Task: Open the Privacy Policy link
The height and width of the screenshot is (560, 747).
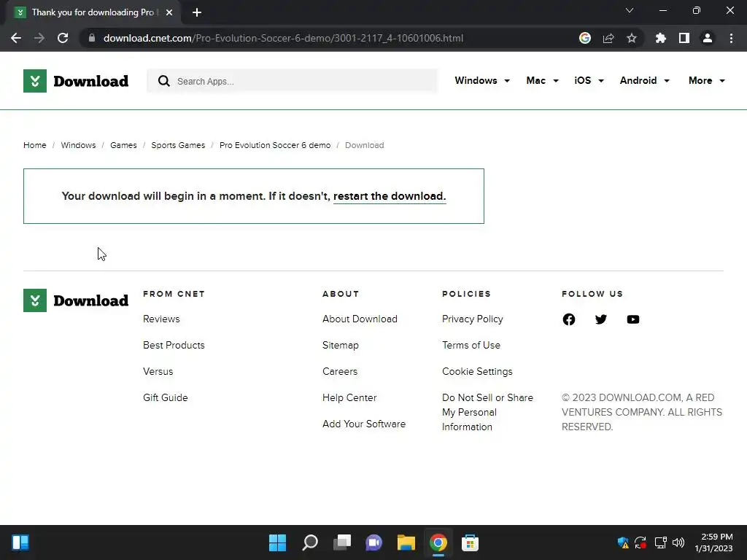Action: tap(473, 319)
